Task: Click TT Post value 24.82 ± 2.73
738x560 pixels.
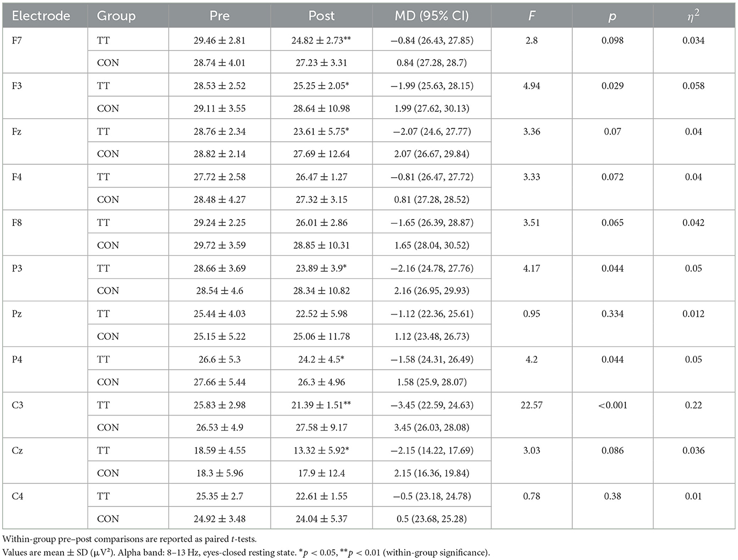Action: click(321, 40)
